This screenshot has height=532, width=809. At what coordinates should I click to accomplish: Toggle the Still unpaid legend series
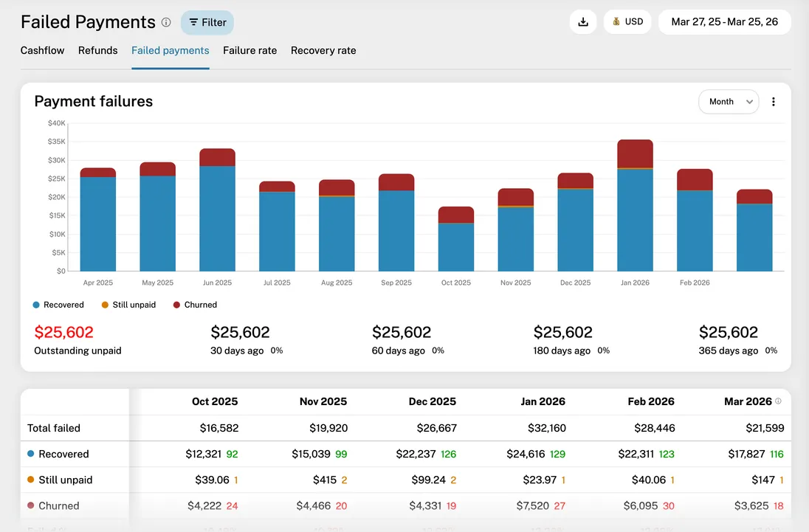click(x=128, y=305)
